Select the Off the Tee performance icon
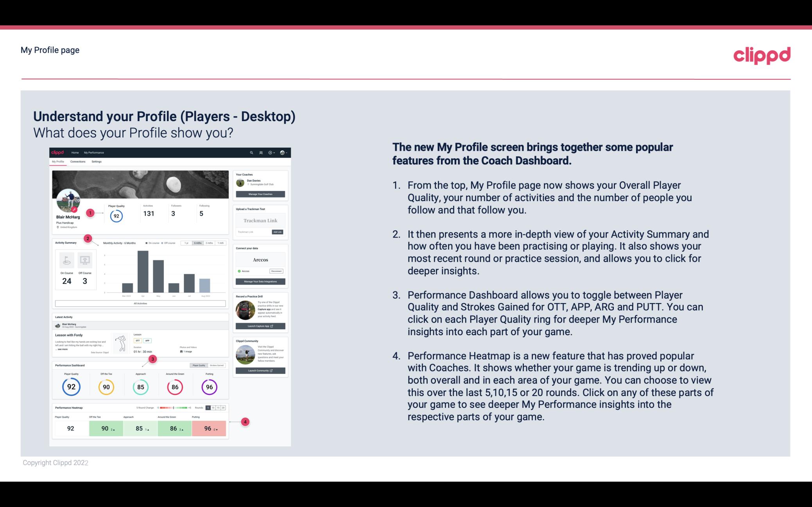 [105, 387]
